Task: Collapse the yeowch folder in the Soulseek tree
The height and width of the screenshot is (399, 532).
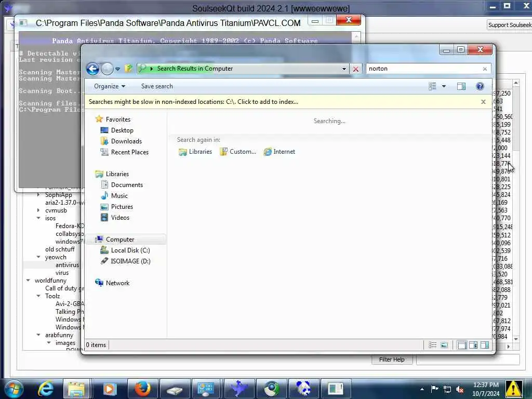Action: pos(38,257)
